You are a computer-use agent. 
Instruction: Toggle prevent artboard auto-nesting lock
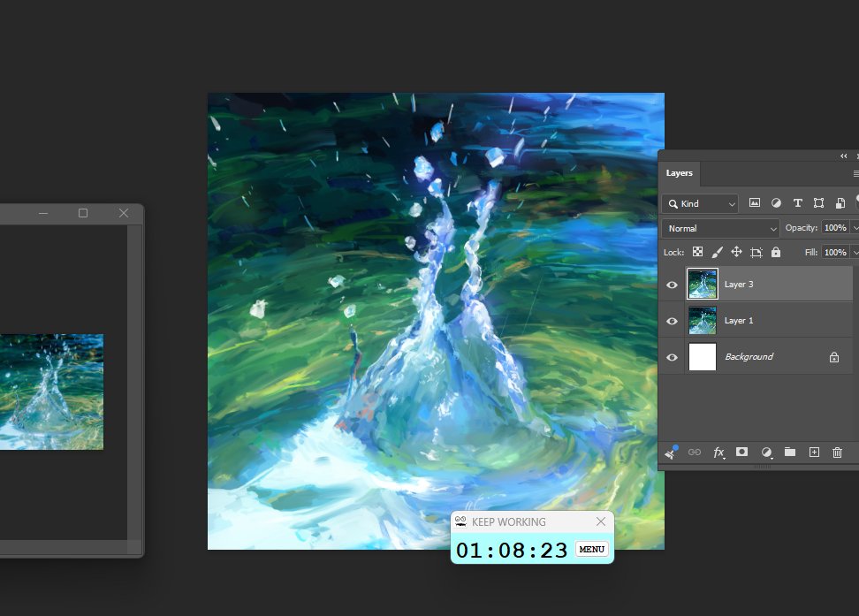[756, 252]
